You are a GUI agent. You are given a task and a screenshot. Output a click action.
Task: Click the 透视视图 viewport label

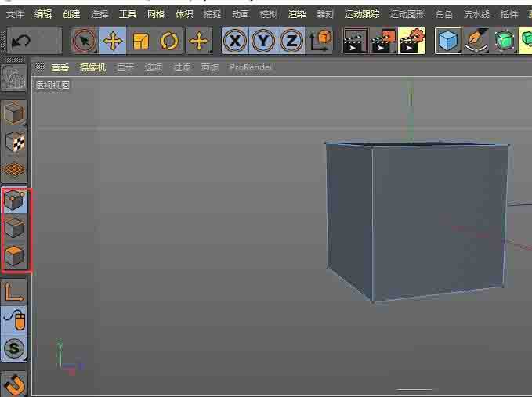52,85
